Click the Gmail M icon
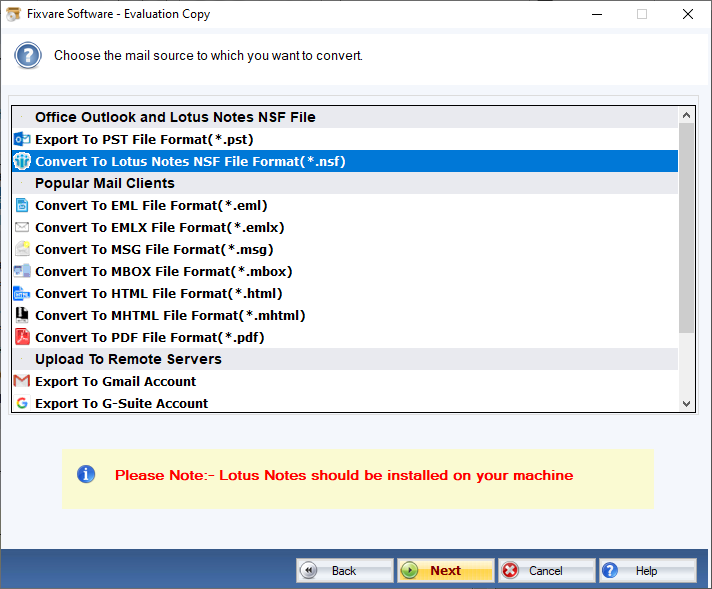 (x=22, y=381)
